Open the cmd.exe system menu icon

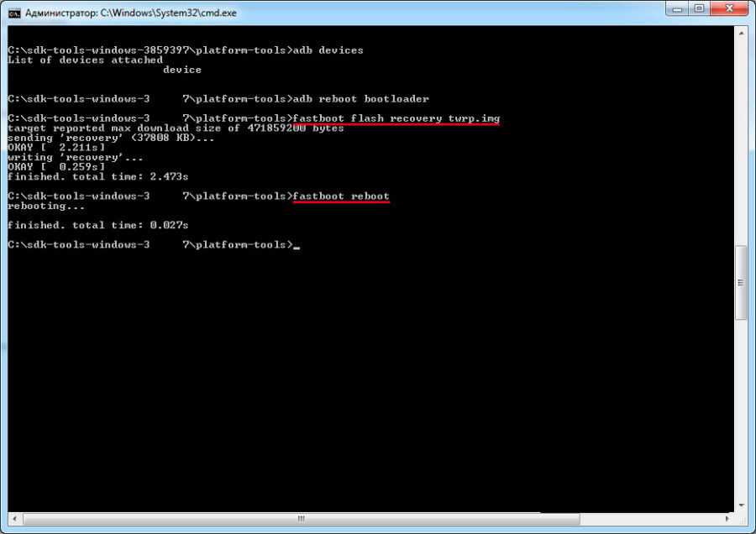(14, 13)
